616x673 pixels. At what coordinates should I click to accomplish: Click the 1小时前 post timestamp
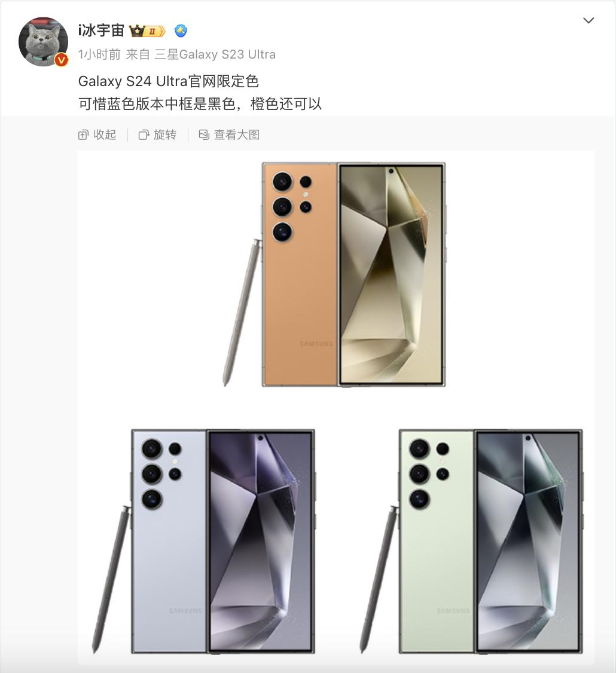(99, 54)
